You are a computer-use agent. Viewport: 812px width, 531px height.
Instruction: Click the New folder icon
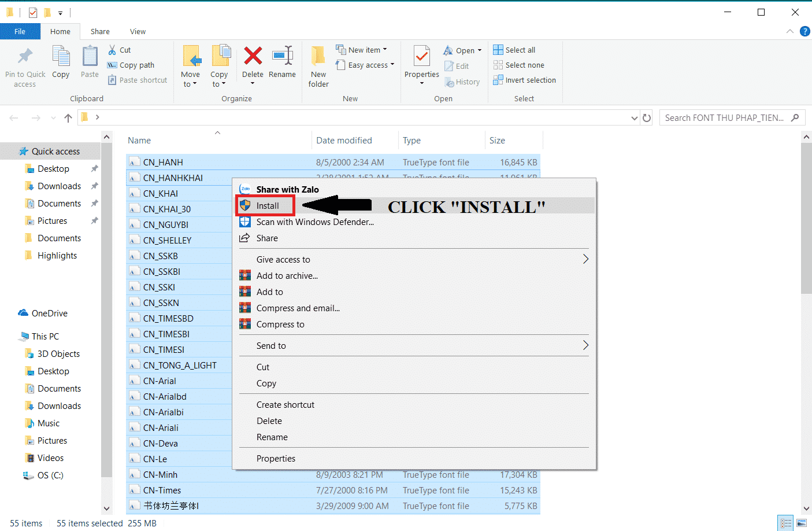318,56
